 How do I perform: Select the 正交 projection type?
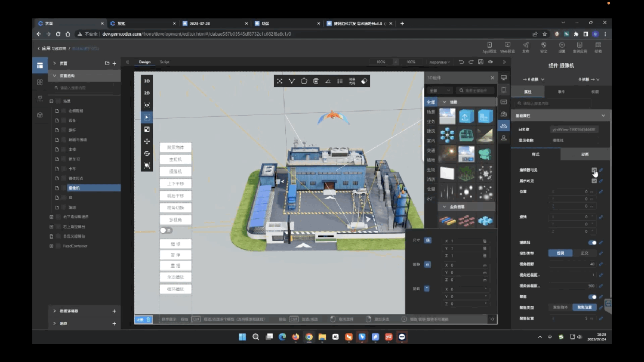click(584, 253)
